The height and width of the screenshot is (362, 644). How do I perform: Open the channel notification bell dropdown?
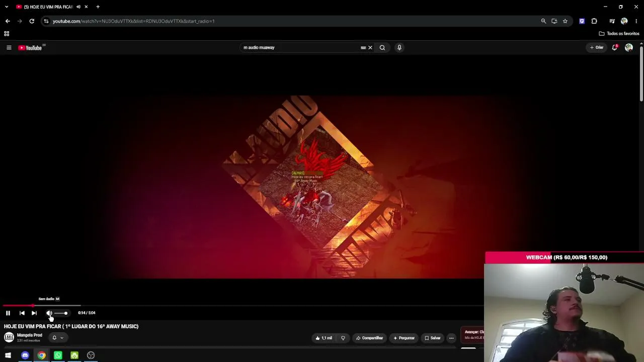point(58,338)
